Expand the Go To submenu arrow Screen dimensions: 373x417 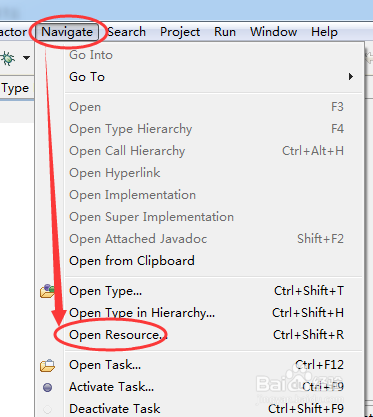(351, 77)
